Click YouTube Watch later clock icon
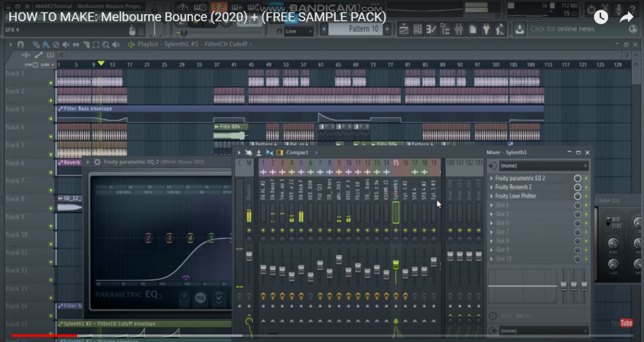The image size is (644, 342). tap(601, 17)
